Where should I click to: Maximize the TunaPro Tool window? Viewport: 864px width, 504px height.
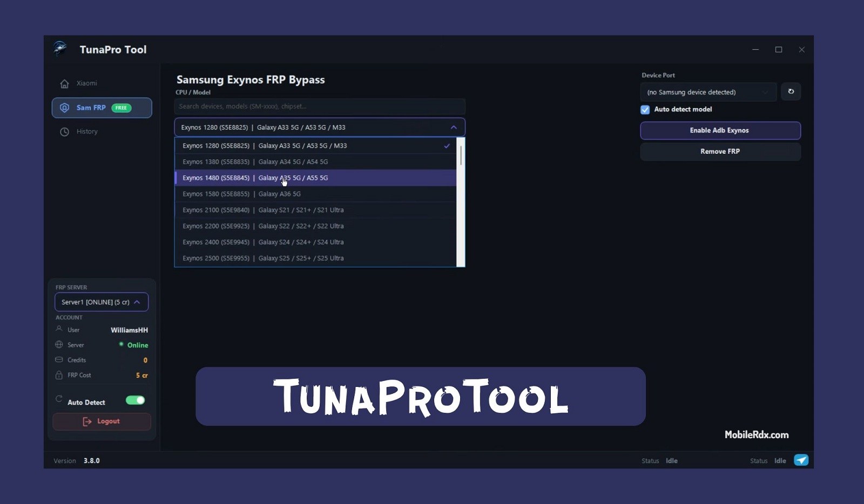point(779,50)
